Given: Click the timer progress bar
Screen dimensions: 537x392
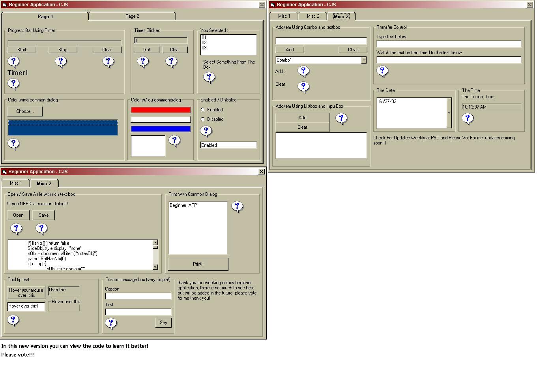Looking at the screenshot, I should pos(64,43).
